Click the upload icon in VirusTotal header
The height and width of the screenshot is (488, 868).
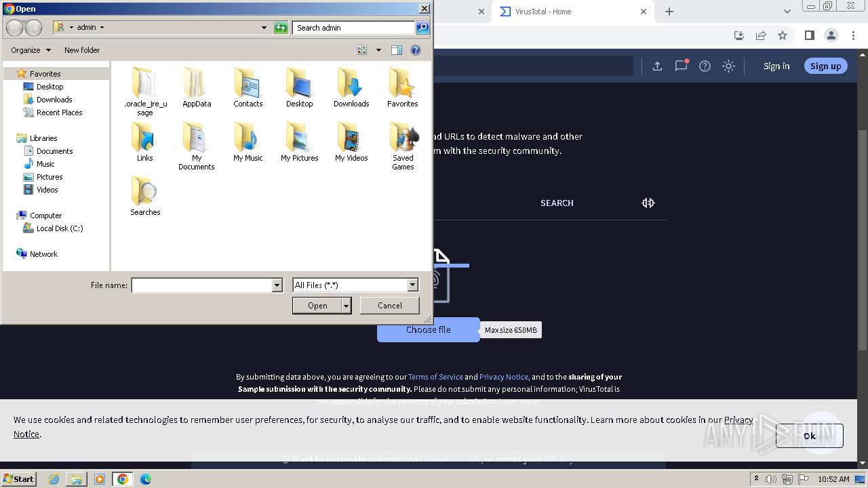[x=657, y=66]
